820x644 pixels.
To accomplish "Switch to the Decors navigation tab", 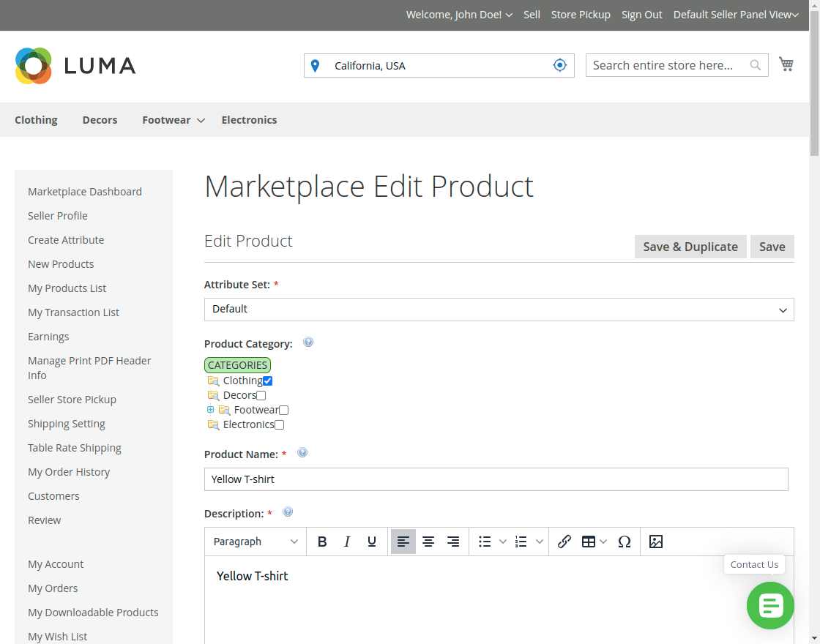I will [100, 119].
